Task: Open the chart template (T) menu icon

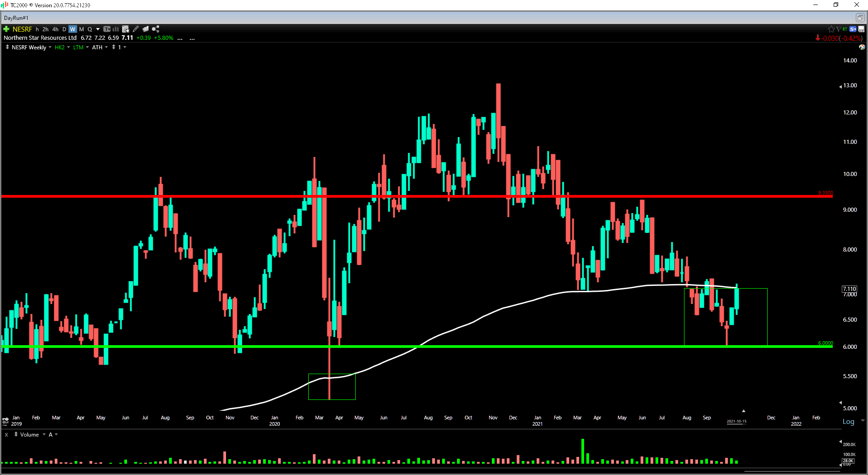Action: pyautogui.click(x=107, y=29)
